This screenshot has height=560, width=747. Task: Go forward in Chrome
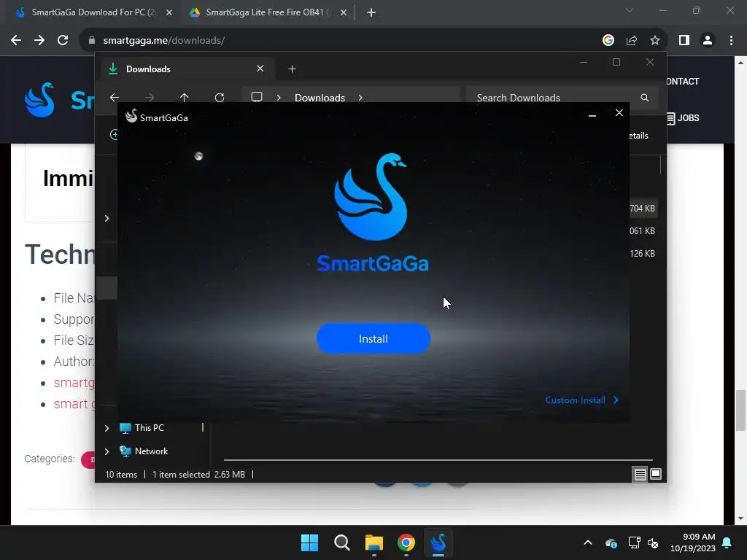click(39, 41)
